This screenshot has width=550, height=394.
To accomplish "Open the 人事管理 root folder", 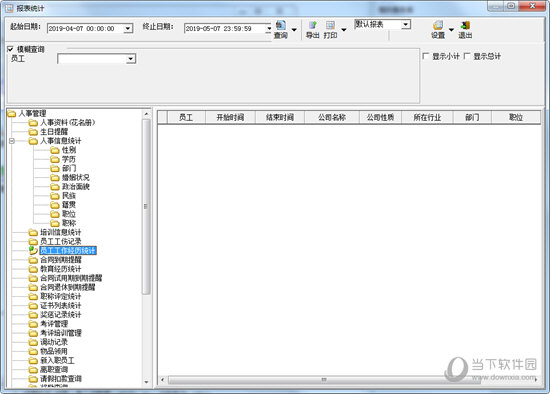I will click(27, 113).
